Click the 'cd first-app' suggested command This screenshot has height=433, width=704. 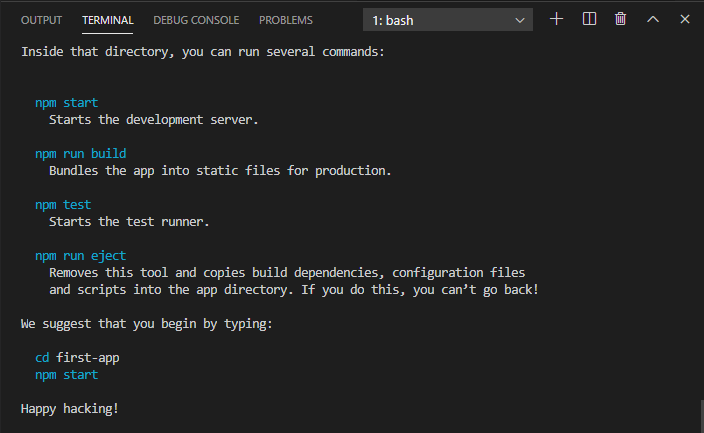(77, 358)
